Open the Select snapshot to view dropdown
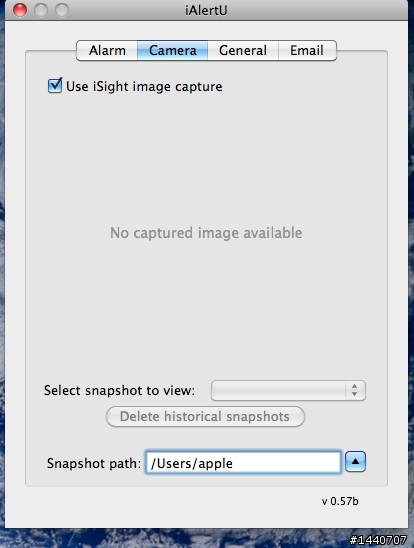Viewport: 414px width, 548px height. tap(288, 390)
